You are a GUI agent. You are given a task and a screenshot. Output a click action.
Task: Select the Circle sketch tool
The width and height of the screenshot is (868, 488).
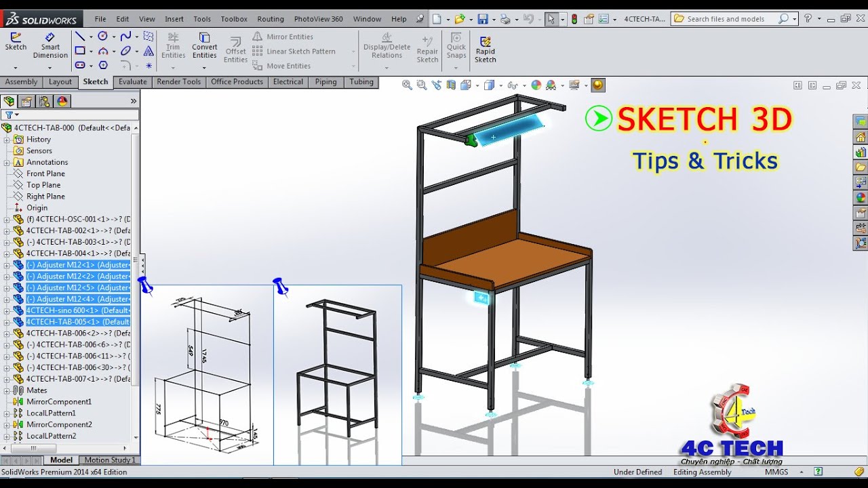[102, 36]
